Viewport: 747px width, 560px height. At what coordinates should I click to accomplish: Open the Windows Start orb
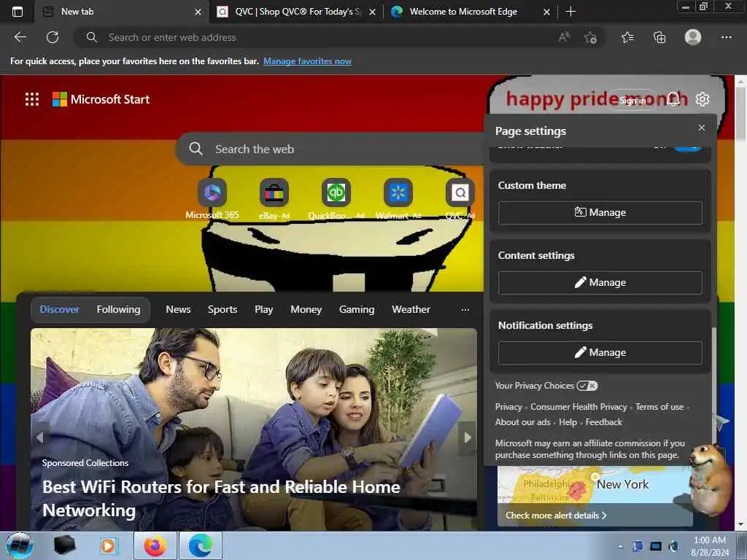(20, 545)
